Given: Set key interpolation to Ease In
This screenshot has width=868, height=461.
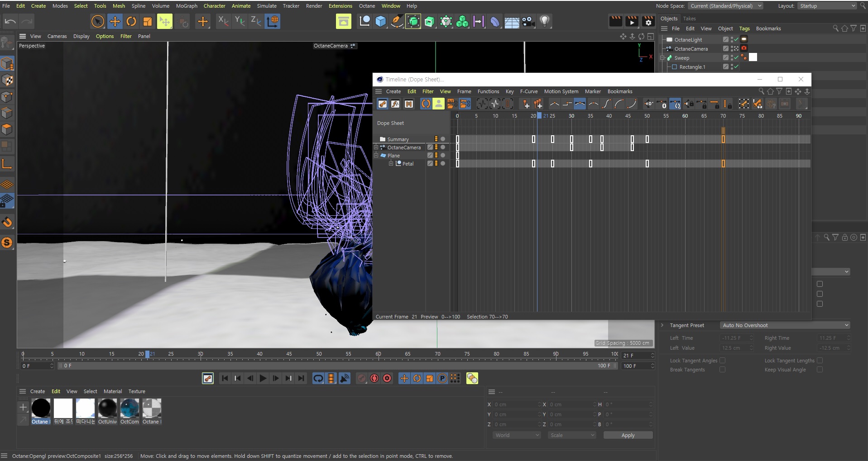Looking at the screenshot, I should coord(619,104).
